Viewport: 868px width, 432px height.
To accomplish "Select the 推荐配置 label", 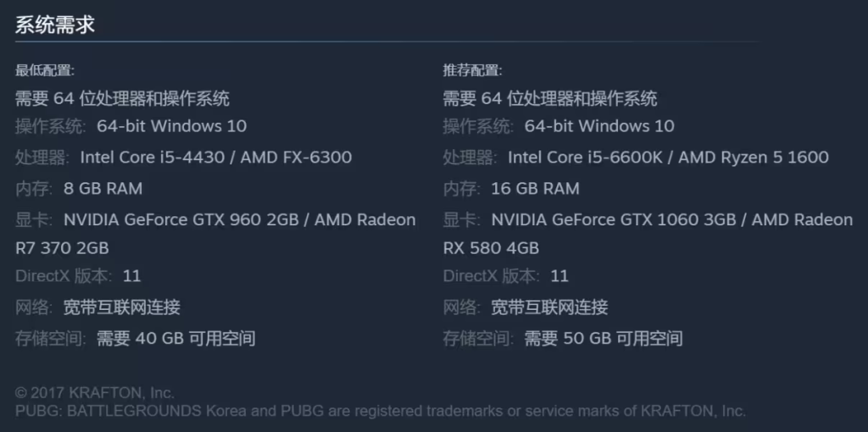I will point(473,70).
